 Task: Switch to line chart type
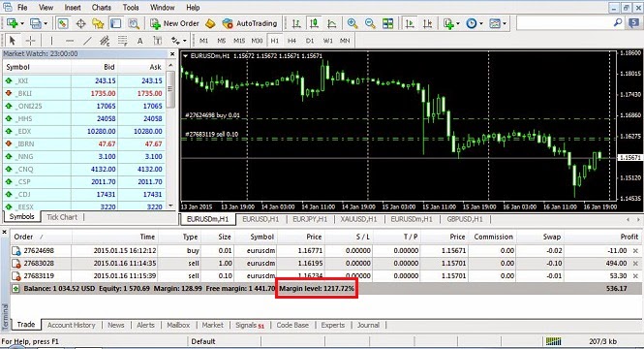point(332,24)
